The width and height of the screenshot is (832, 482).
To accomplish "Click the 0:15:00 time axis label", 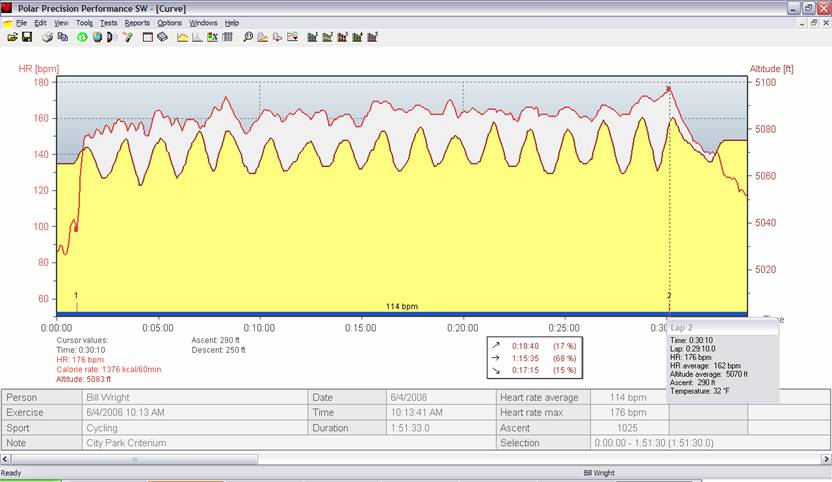I will (361, 328).
